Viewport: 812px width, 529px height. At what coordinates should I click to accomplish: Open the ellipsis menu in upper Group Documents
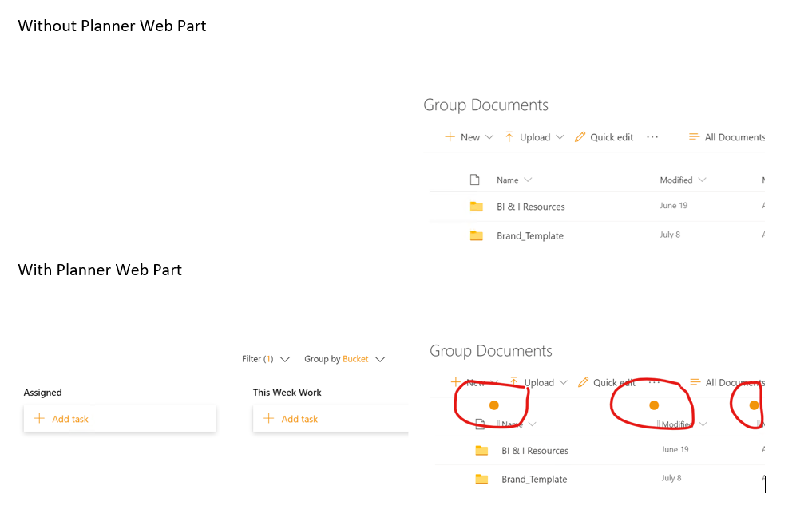pos(652,137)
